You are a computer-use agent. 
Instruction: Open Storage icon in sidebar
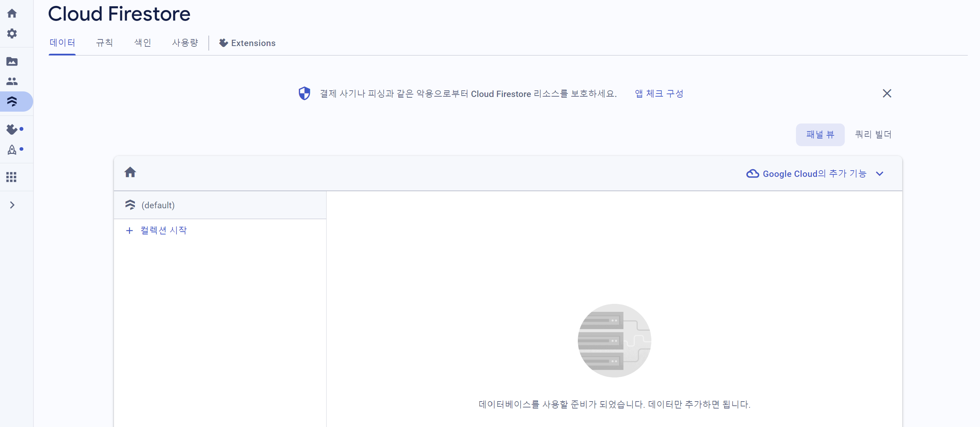12,61
